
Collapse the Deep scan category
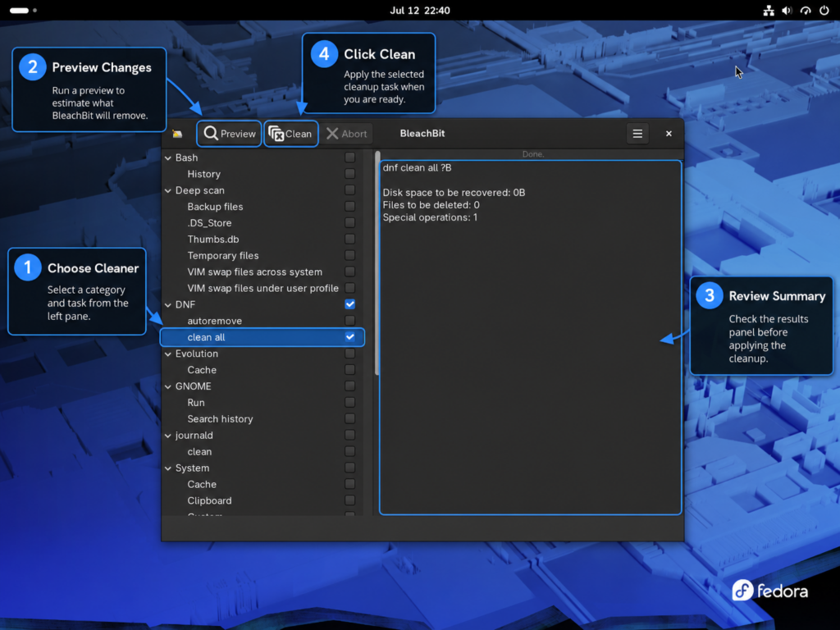[x=168, y=190]
